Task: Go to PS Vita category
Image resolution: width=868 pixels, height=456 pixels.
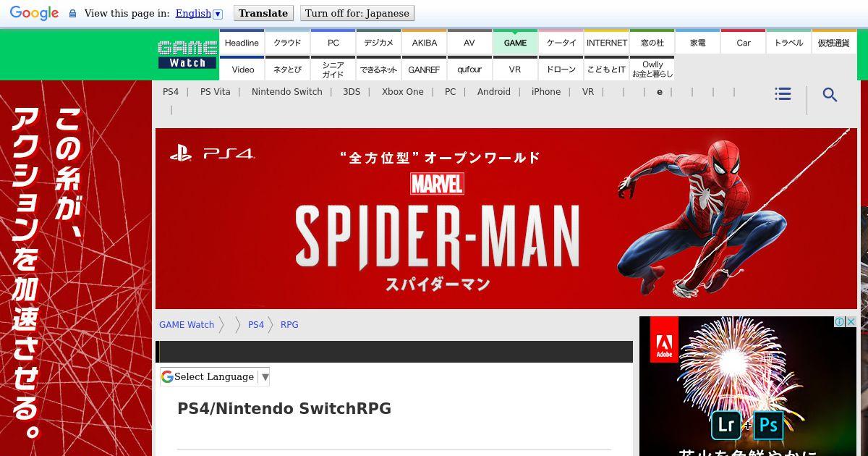Action: 216,92
